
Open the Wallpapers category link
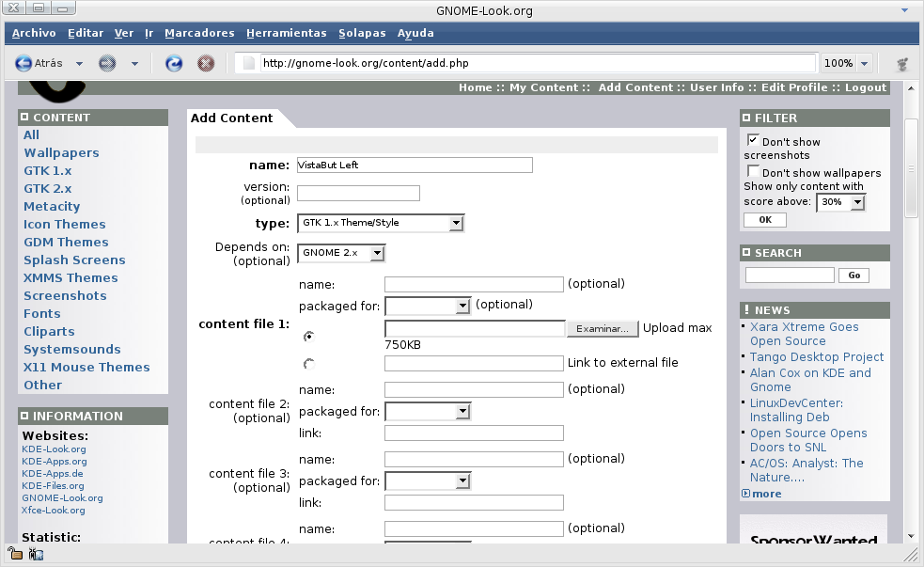61,152
